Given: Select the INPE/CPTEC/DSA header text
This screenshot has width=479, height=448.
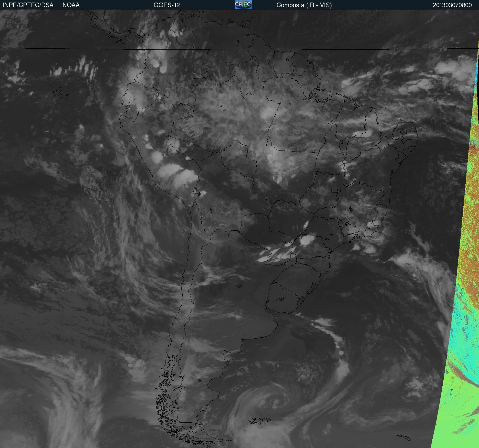Looking at the screenshot, I should (x=28, y=5).
